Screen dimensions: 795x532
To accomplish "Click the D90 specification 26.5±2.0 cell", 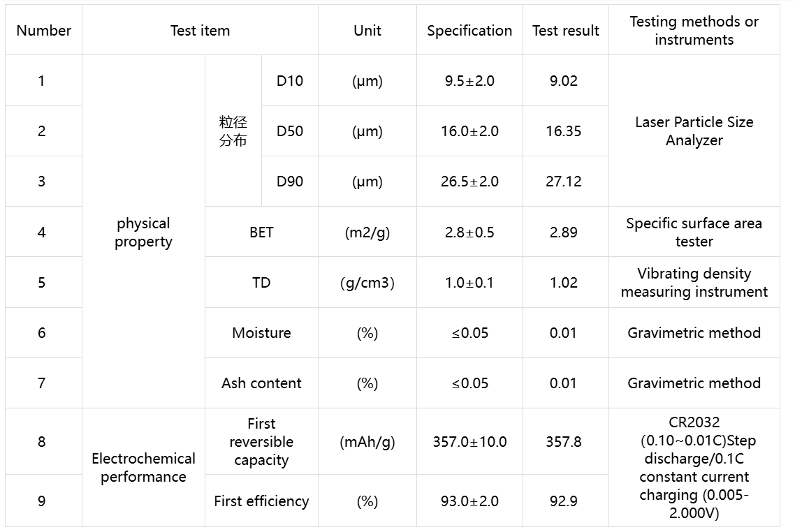I will (x=469, y=182).
